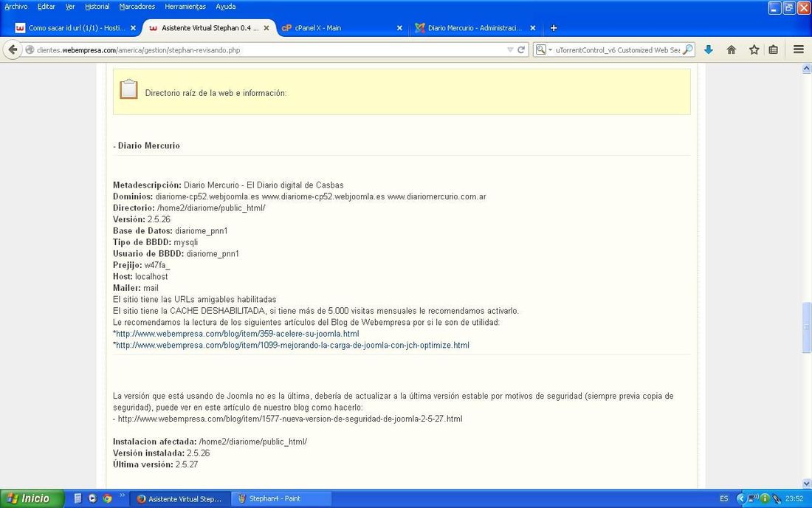Bookmark this page with the star

[754, 49]
